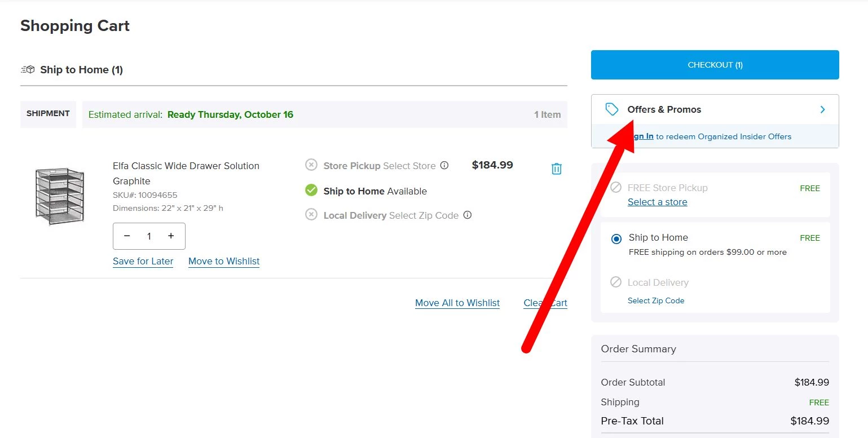The height and width of the screenshot is (438, 868).
Task: Click Move All to Wishlist link
Action: tap(457, 303)
